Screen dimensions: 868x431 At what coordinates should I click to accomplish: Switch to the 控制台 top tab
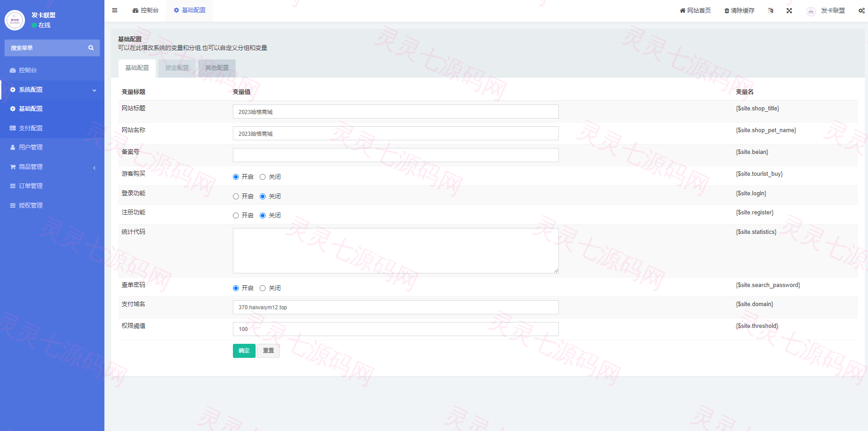click(x=145, y=10)
